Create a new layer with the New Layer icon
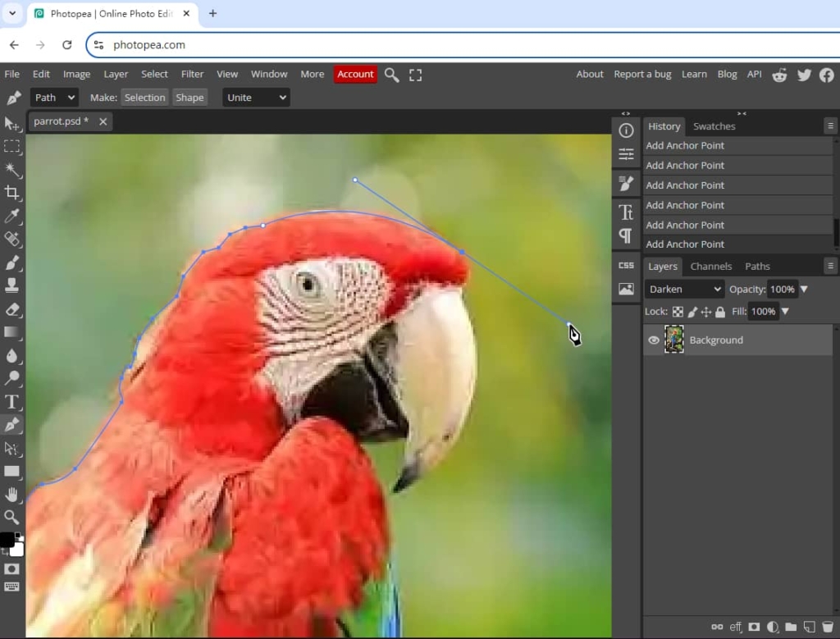840x639 pixels. click(x=810, y=628)
